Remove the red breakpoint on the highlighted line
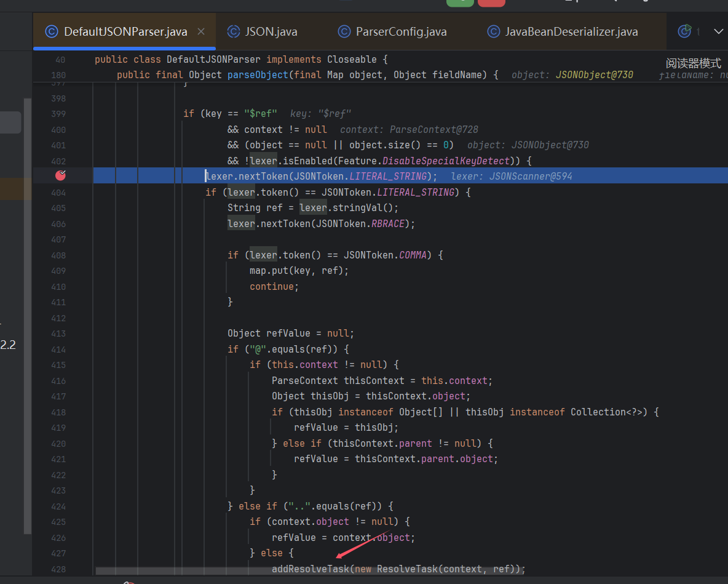Viewport: 728px width, 584px height. coord(60,175)
